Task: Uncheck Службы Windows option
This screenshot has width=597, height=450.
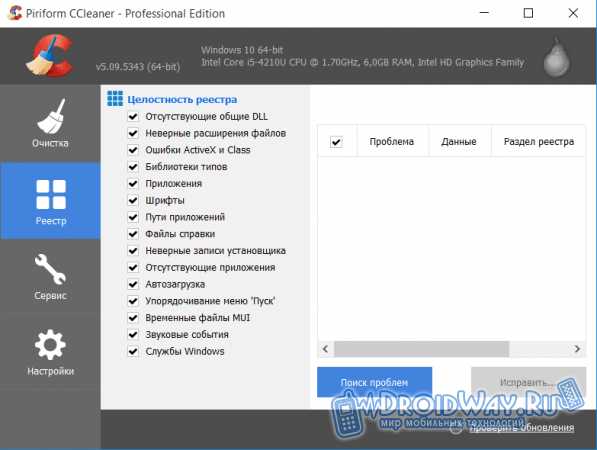Action: 133,351
